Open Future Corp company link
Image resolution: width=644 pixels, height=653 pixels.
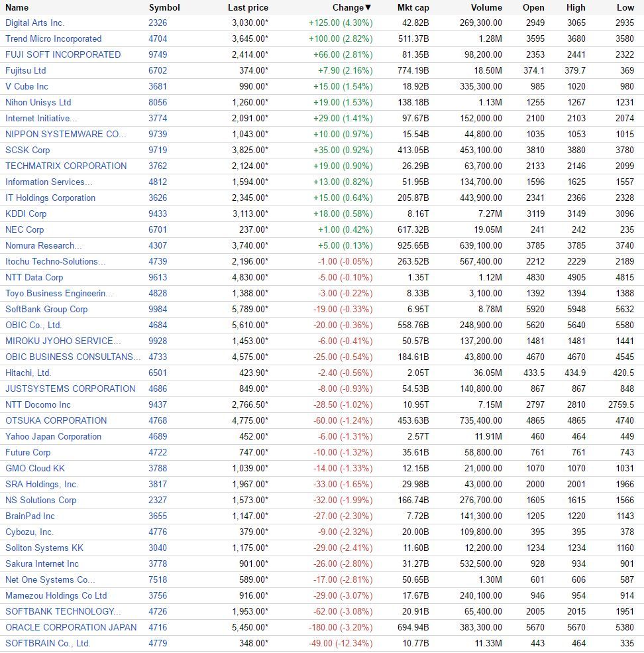[x=27, y=452]
